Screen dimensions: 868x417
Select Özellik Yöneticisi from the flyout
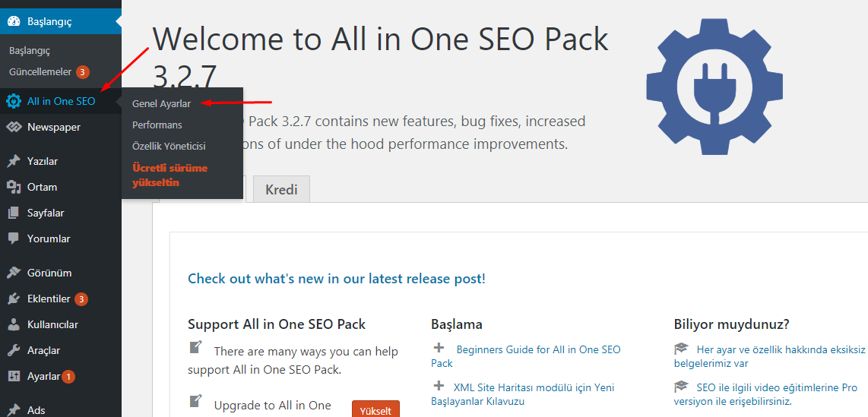[x=169, y=147]
